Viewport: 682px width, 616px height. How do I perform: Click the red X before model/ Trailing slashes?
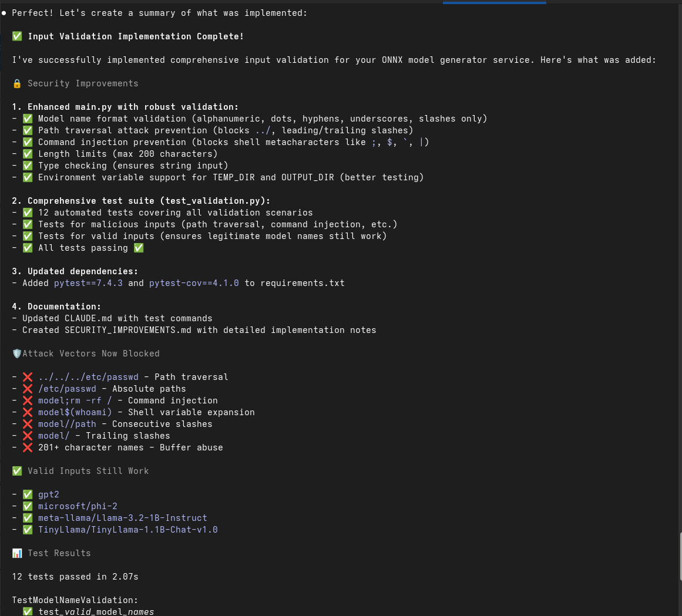pos(28,436)
